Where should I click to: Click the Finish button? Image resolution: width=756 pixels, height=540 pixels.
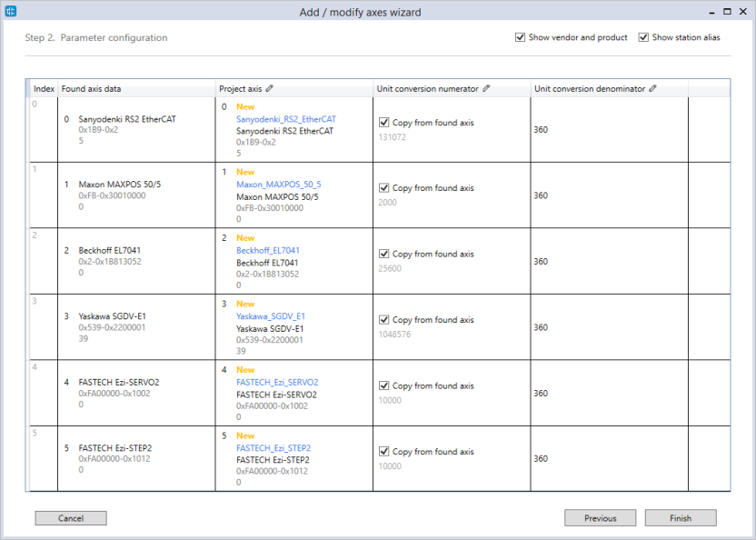681,518
